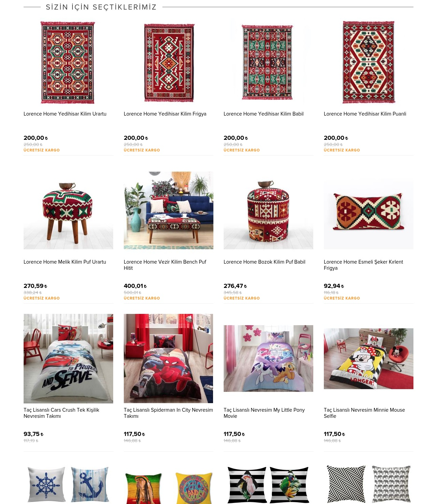This screenshot has width=436, height=504.
Task: Open the Taç Lisanslı Nevresim Minnie Mouse Selfie link
Action: click(x=364, y=413)
